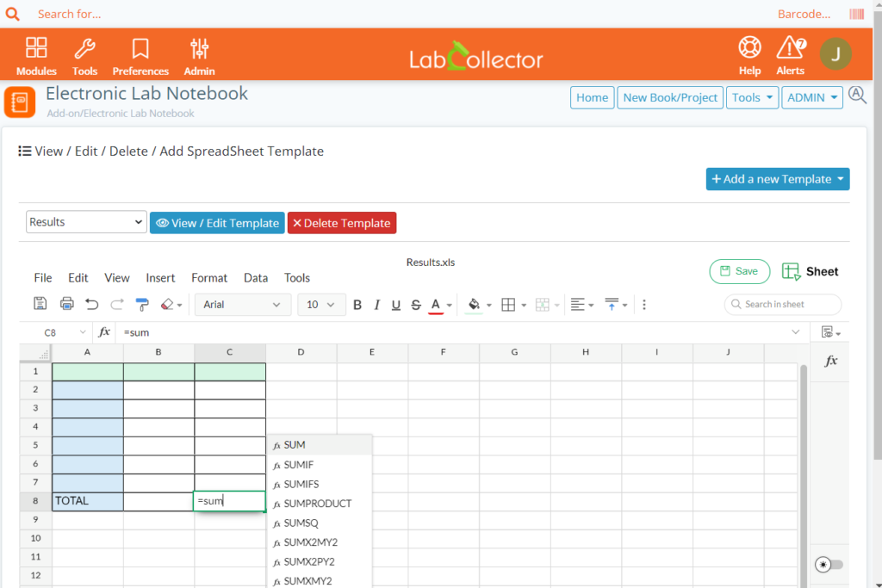Toggle italic formatting
Viewport: 882px width, 588px height.
[377, 305]
